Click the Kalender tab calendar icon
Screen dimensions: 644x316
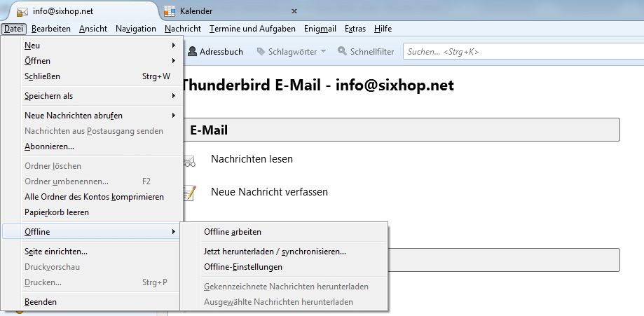[x=169, y=11]
